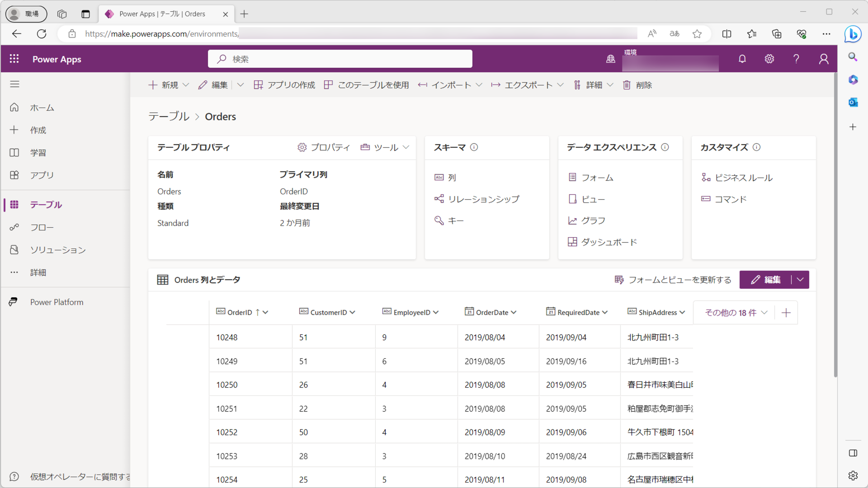Refresh the browser page
The width and height of the screenshot is (868, 488).
coord(42,34)
